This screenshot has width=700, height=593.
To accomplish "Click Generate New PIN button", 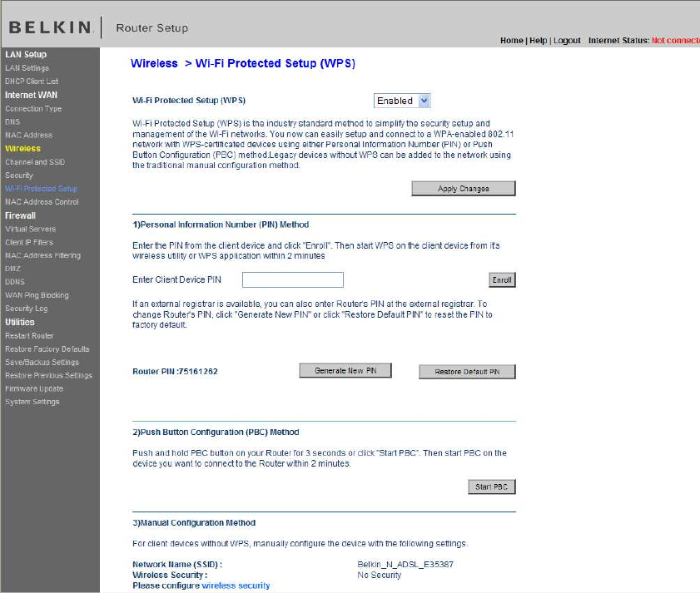I will click(345, 370).
